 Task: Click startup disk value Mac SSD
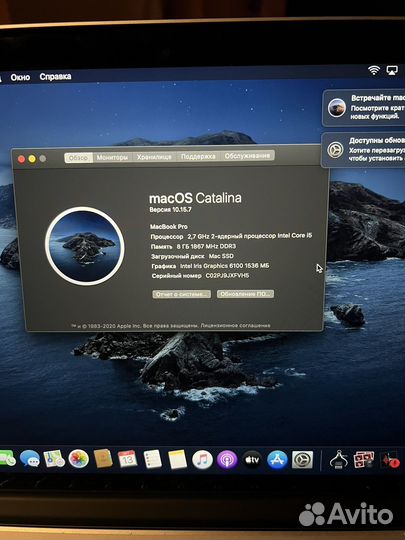tap(221, 256)
